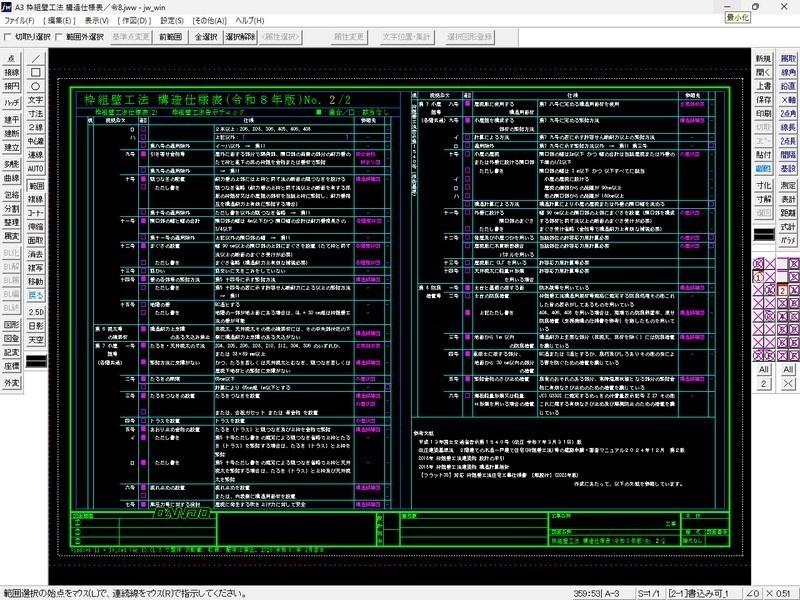Select the 複線 offset line tool
Image resolution: width=800 pixels, height=600 pixels.
36,199
